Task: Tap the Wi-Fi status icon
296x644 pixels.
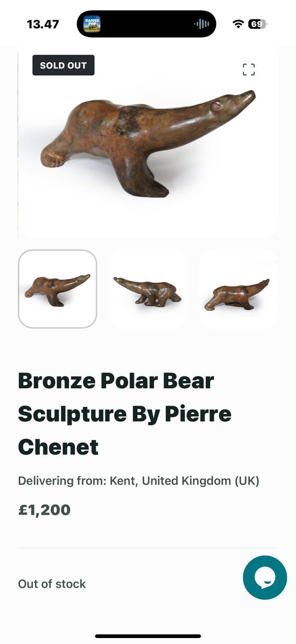Action: [x=238, y=24]
